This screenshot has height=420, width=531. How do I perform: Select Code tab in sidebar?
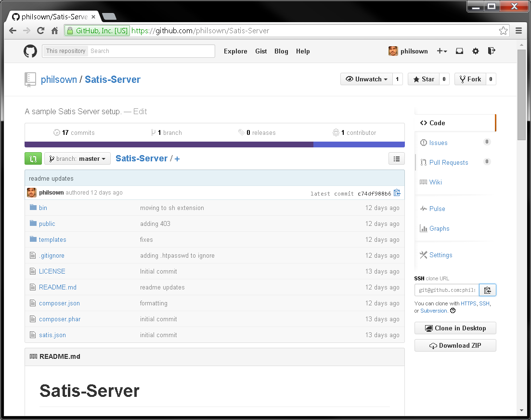455,123
